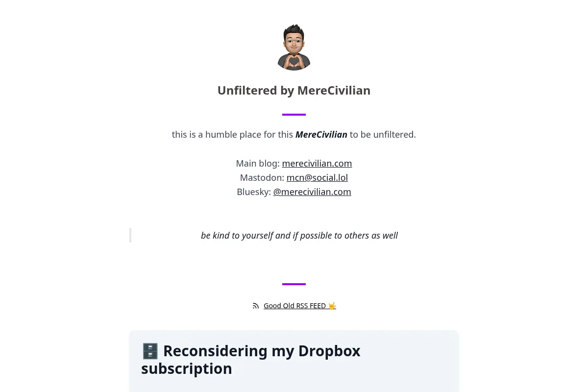Click the file cabinet emoji icon
Screen dimensions: 588x392
(150, 351)
